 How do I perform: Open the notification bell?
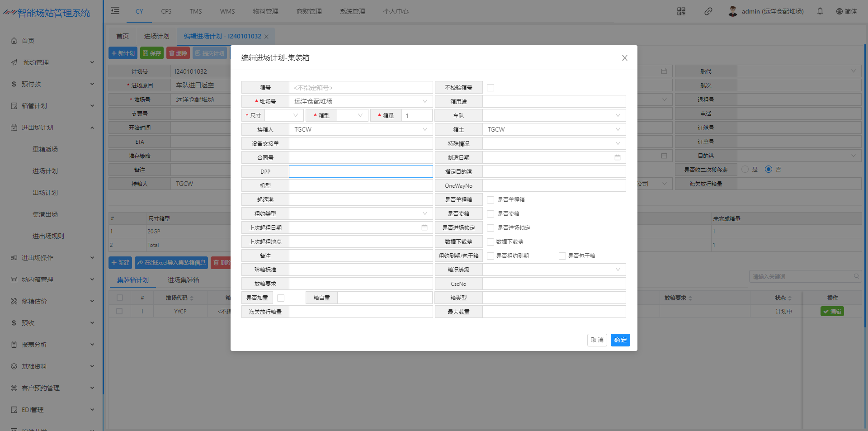[x=820, y=11]
